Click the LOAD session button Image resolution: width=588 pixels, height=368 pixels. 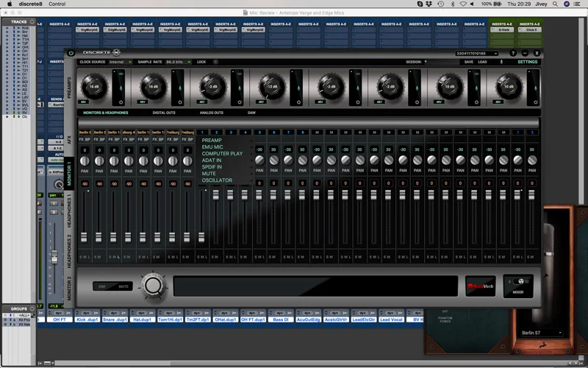483,62
